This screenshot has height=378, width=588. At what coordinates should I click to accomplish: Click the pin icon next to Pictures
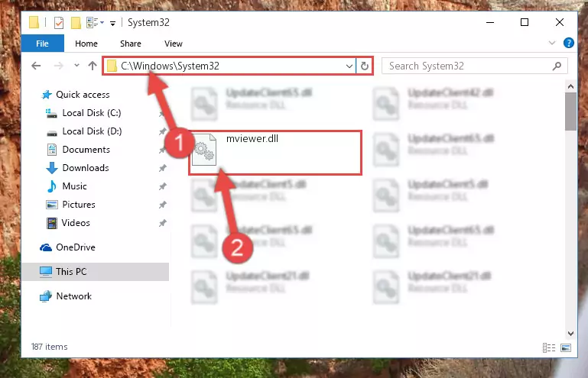[162, 205]
